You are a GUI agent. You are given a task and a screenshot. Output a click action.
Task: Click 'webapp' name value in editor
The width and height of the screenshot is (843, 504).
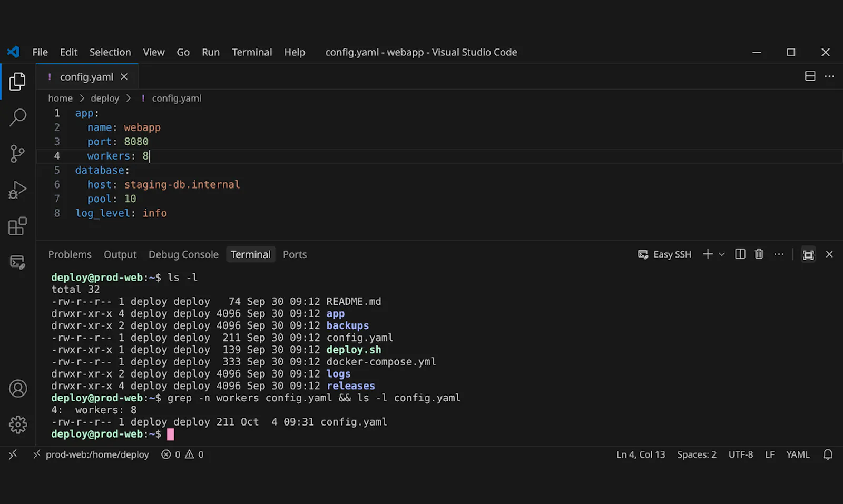142,127
